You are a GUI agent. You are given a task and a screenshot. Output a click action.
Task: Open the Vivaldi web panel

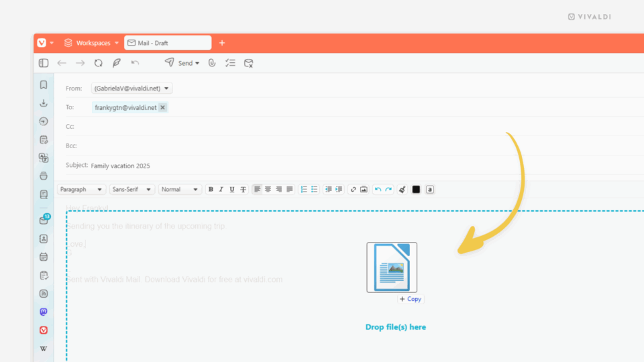(44, 330)
